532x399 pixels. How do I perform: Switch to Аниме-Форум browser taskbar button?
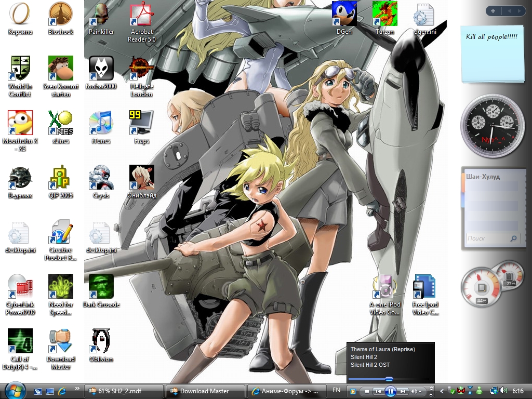(286, 391)
